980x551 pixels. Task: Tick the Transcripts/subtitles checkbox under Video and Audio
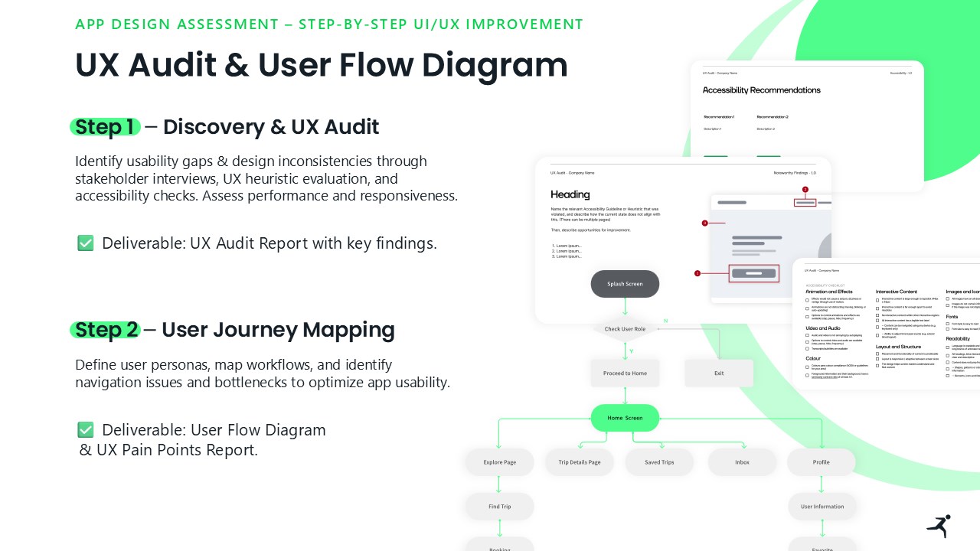pos(807,349)
